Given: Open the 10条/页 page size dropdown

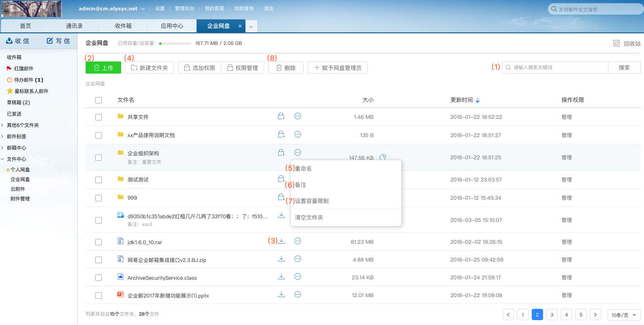Looking at the screenshot, I should (624, 315).
